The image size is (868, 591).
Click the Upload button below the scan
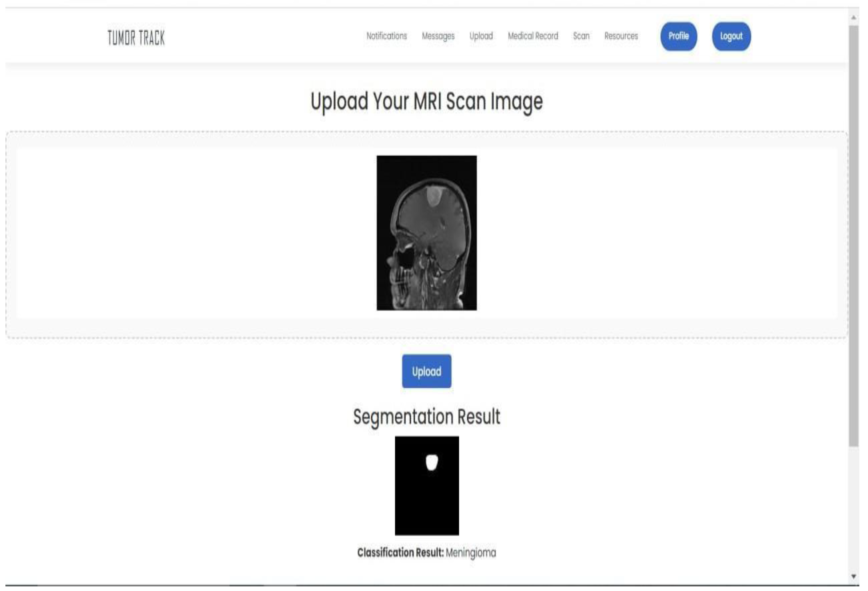pos(427,371)
